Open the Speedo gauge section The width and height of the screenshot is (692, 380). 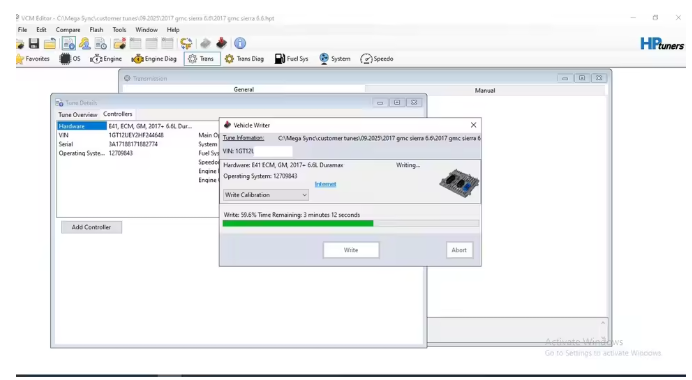click(x=376, y=59)
